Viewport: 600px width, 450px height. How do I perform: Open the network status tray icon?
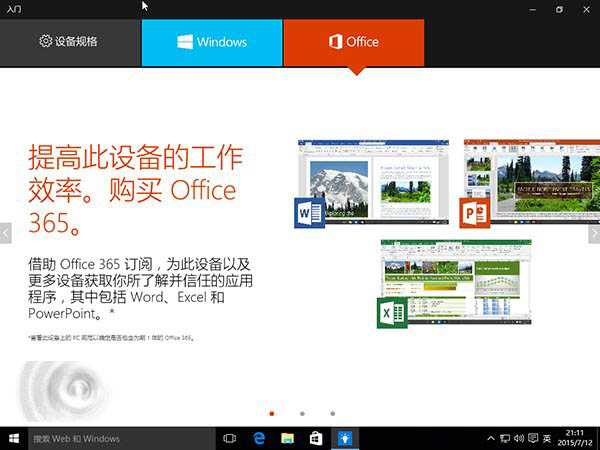point(505,439)
